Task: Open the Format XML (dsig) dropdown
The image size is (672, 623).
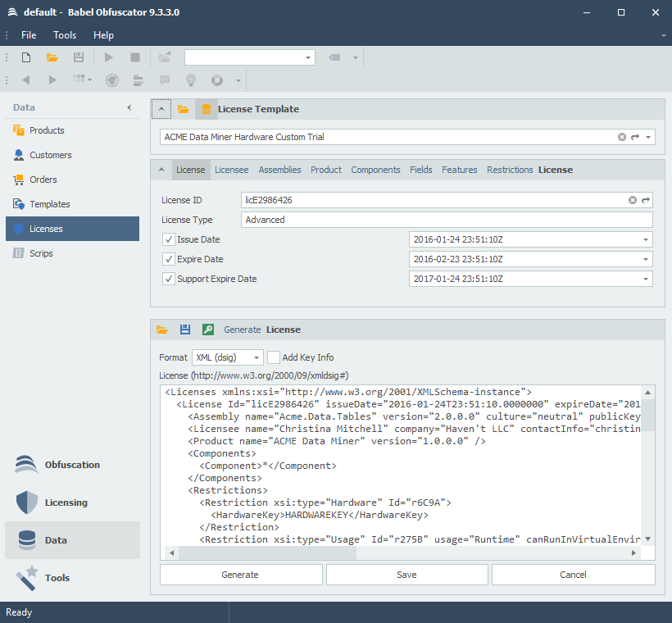Action: click(x=257, y=357)
